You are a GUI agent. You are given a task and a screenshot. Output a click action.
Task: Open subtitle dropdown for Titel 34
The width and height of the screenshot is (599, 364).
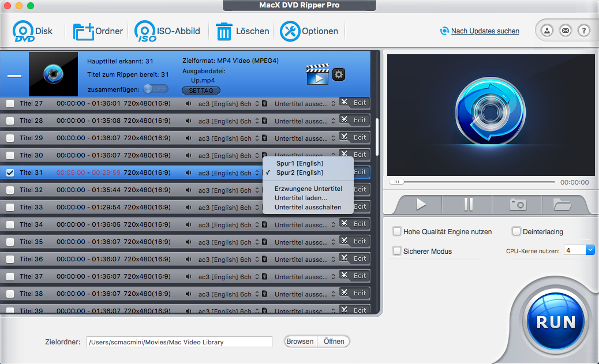(305, 225)
